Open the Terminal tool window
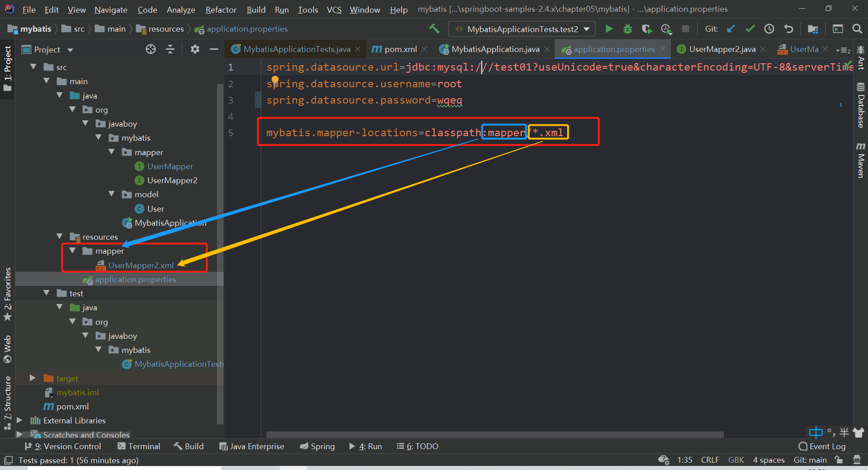This screenshot has width=868, height=470. (139, 446)
